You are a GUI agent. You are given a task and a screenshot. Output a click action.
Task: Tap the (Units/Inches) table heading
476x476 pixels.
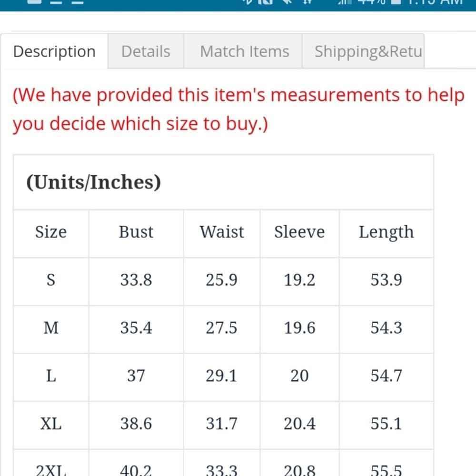click(93, 182)
